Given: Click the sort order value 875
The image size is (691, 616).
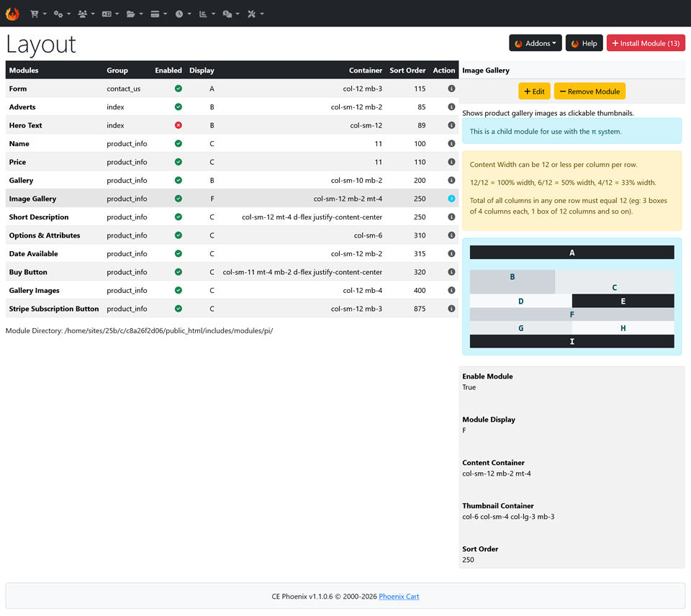Looking at the screenshot, I should [x=420, y=309].
